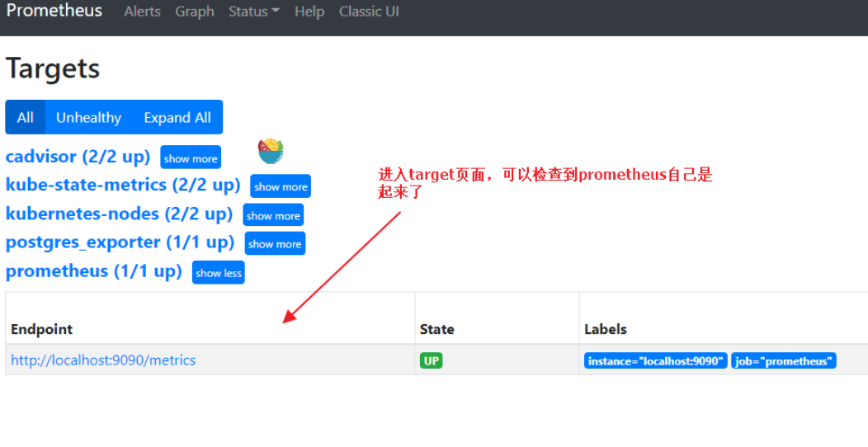The image size is (868, 447).
Task: Collapse prometheus with show less
Action: (218, 273)
